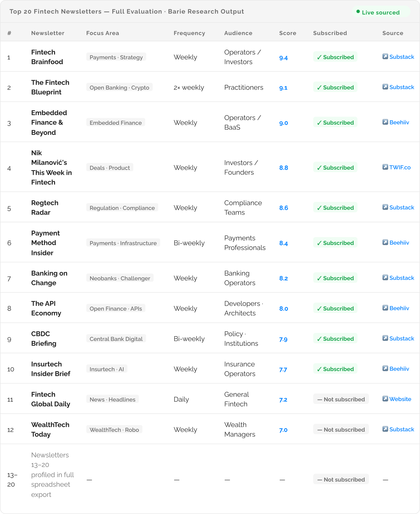Click external link icon for Embedded Finance & Beyond

point(385,122)
